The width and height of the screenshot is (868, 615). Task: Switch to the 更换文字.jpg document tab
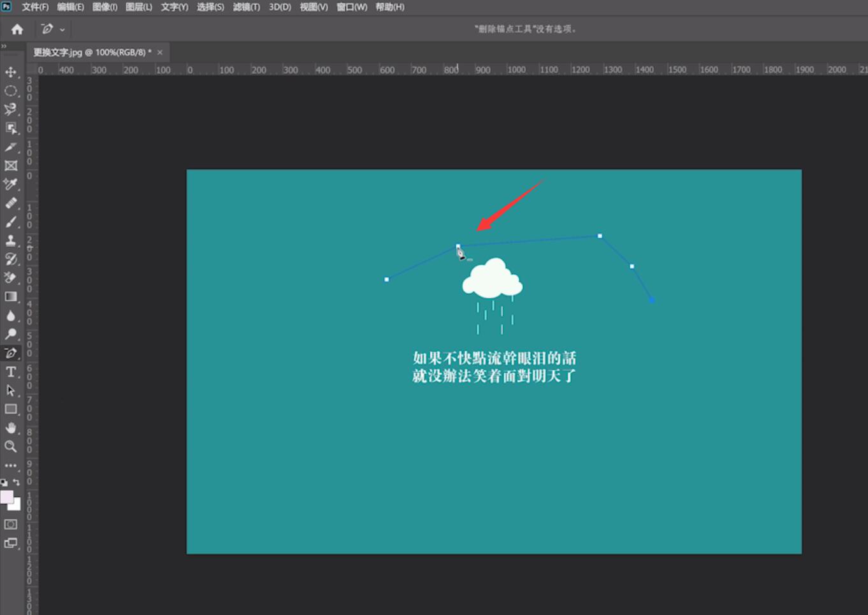92,52
